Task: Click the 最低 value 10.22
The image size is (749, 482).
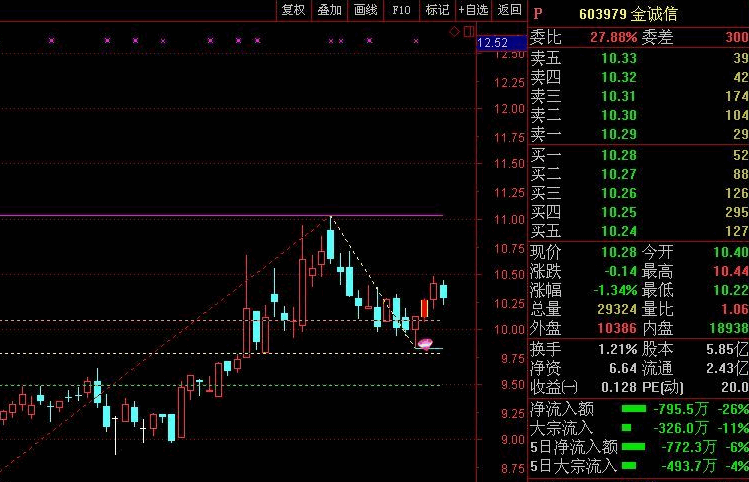Action: [x=731, y=290]
